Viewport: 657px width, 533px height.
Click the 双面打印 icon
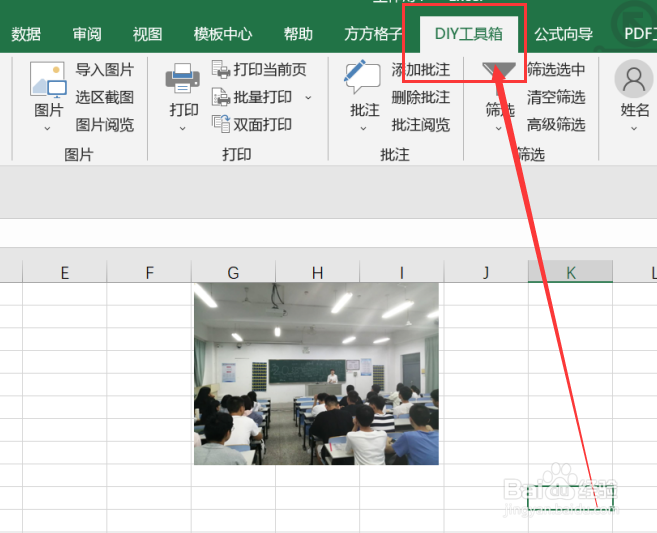pos(221,124)
